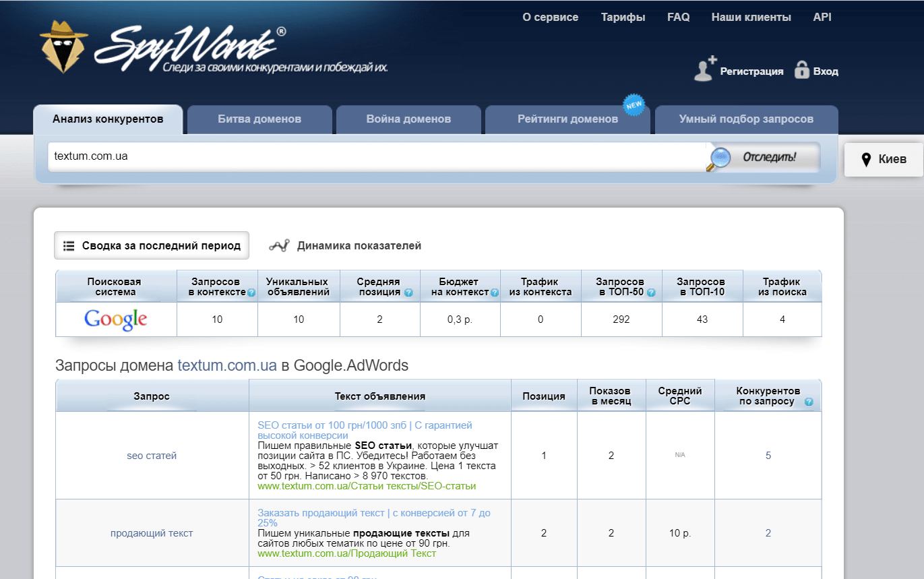Click the продающий текст query link
Image resolution: width=924 pixels, height=579 pixels.
pyautogui.click(x=152, y=533)
